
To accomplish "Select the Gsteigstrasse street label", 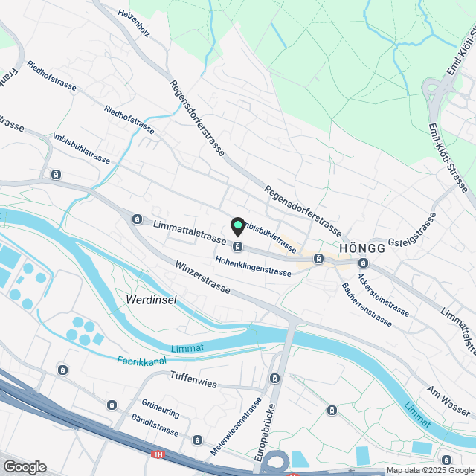I will coord(412,230).
